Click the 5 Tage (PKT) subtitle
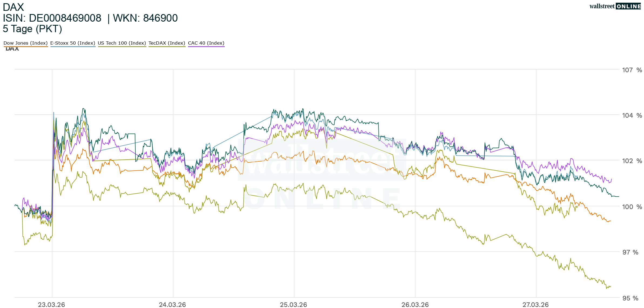The height and width of the screenshot is (308, 644). [x=32, y=29]
